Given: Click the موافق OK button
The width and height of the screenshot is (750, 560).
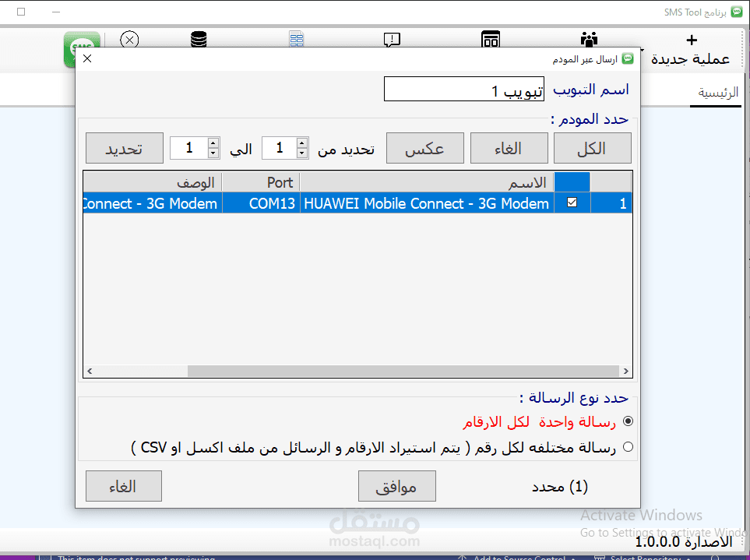Looking at the screenshot, I should pyautogui.click(x=397, y=486).
